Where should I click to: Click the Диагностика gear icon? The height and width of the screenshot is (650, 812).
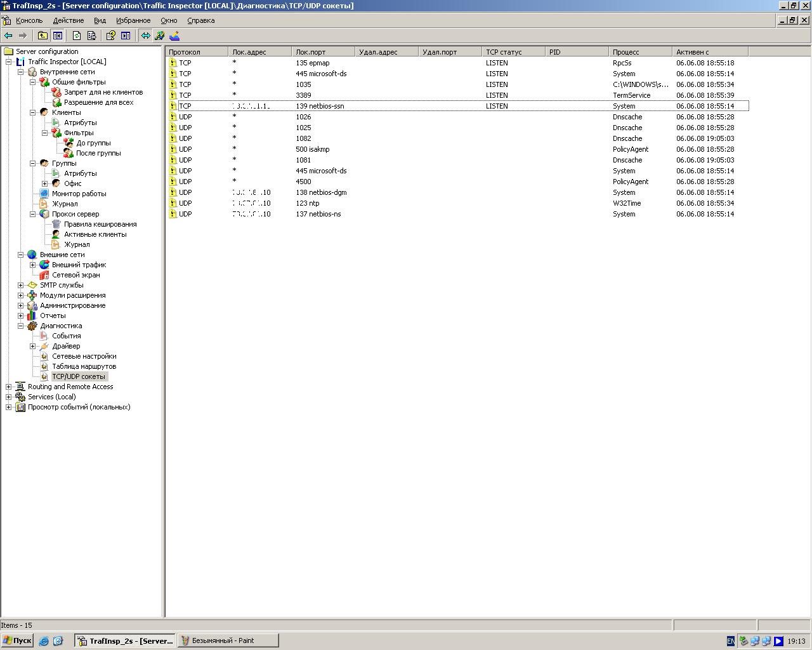(32, 326)
